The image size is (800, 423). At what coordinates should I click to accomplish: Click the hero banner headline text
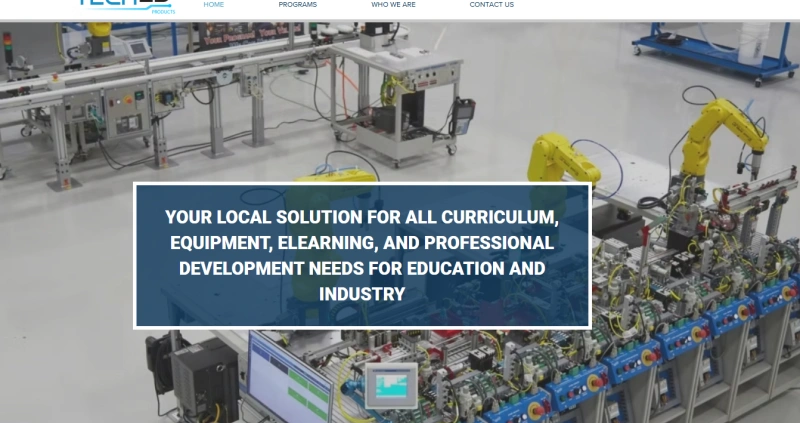362,255
